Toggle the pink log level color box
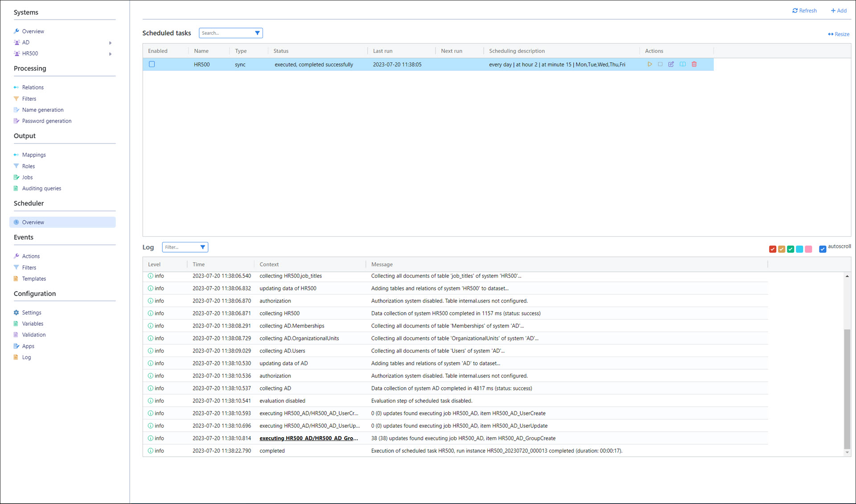This screenshot has width=856, height=504. (808, 249)
